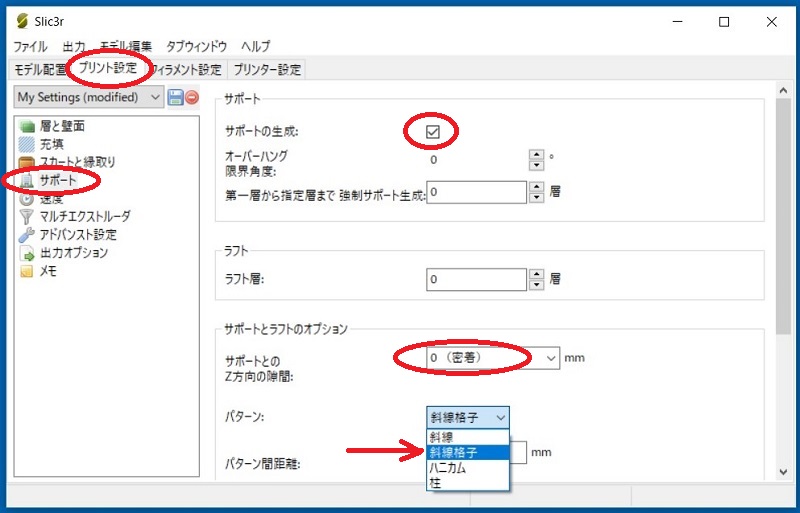The width and height of the screenshot is (800, 513).
Task: Decrease the ラフト層 value
Action: [536, 285]
